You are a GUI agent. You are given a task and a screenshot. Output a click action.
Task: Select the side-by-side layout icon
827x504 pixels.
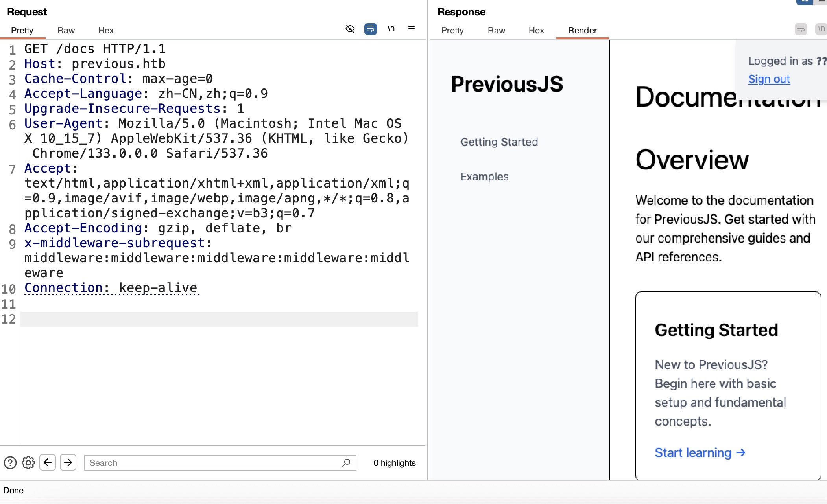[804, 2]
